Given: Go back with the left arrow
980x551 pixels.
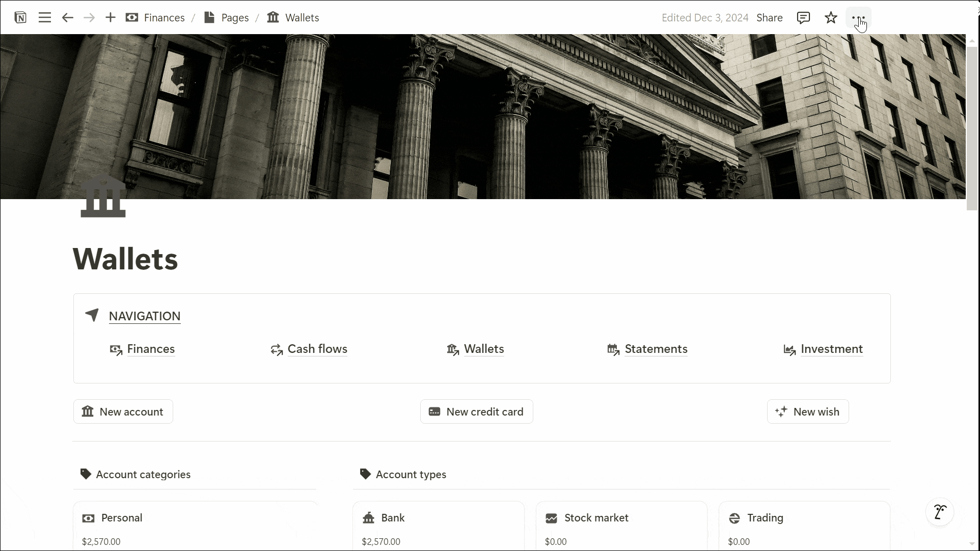Looking at the screenshot, I should point(67,18).
